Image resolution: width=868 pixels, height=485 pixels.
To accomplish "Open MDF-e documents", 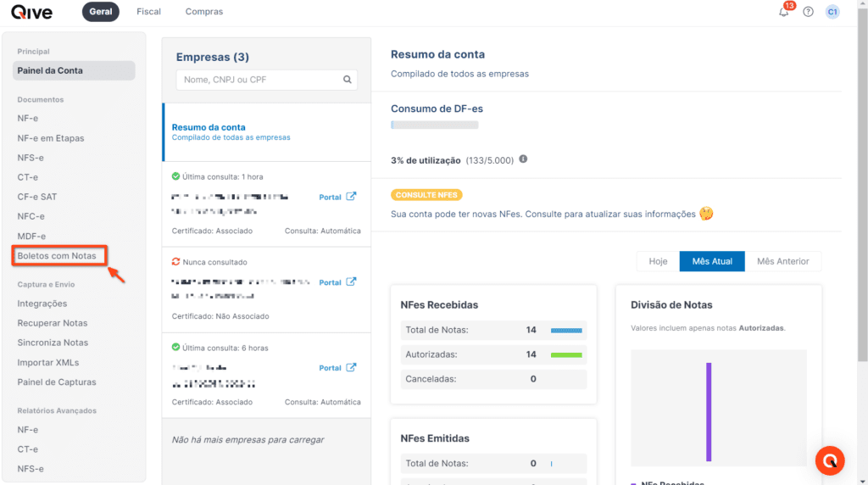I will click(31, 236).
